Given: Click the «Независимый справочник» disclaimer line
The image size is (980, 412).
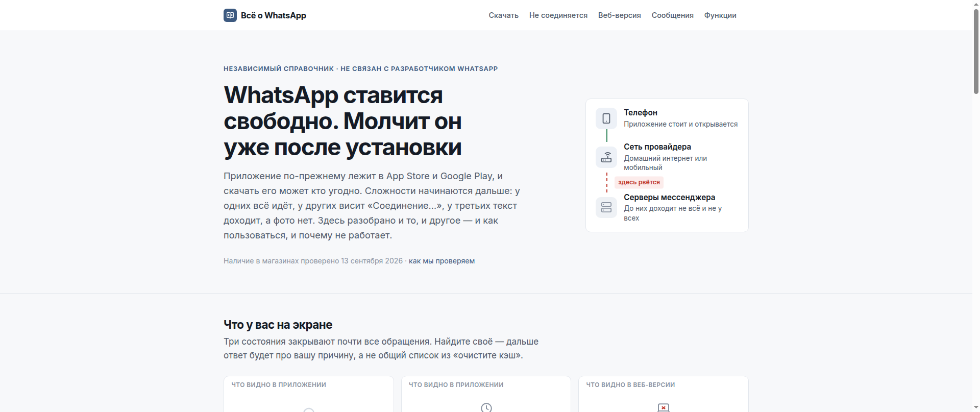Looking at the screenshot, I should click(360, 68).
